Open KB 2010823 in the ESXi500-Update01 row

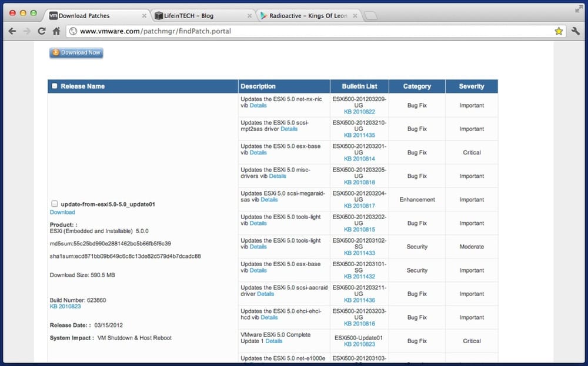click(x=359, y=344)
